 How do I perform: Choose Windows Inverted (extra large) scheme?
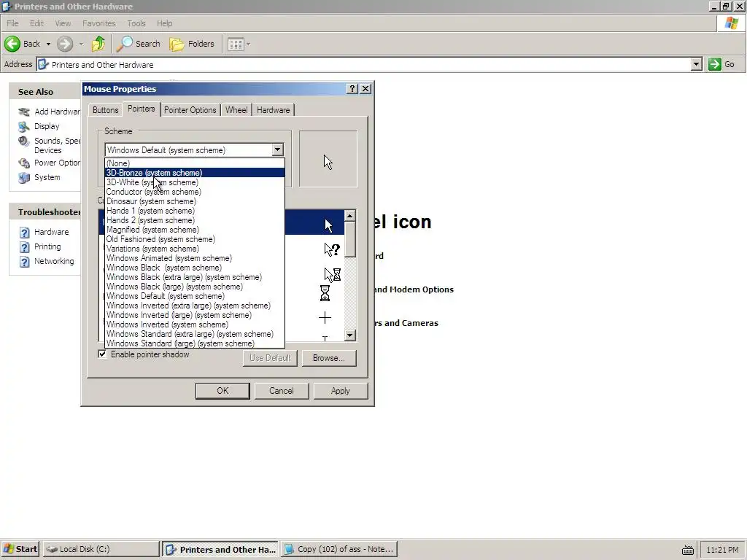[x=194, y=306]
